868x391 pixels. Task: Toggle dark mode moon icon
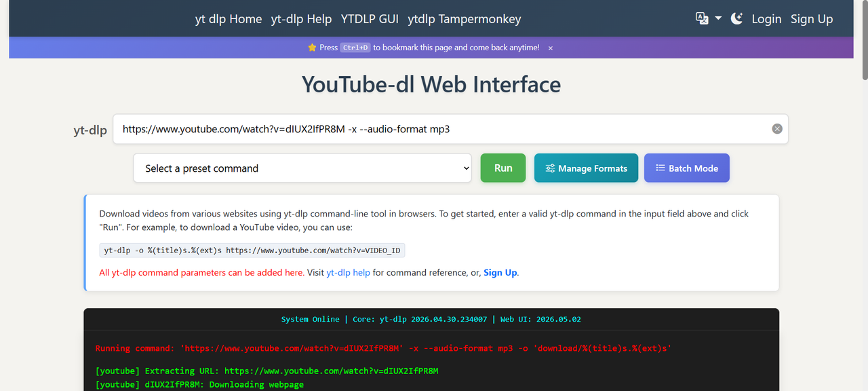(736, 19)
